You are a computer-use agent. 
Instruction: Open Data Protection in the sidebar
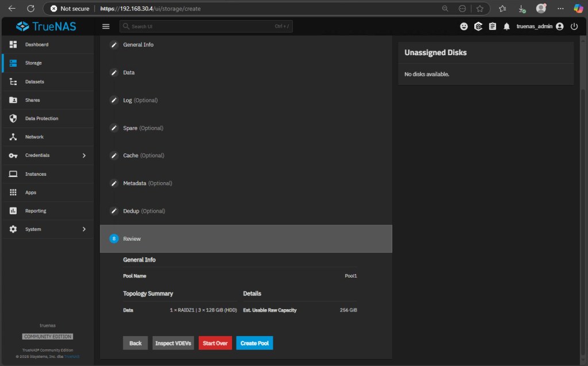click(x=41, y=118)
